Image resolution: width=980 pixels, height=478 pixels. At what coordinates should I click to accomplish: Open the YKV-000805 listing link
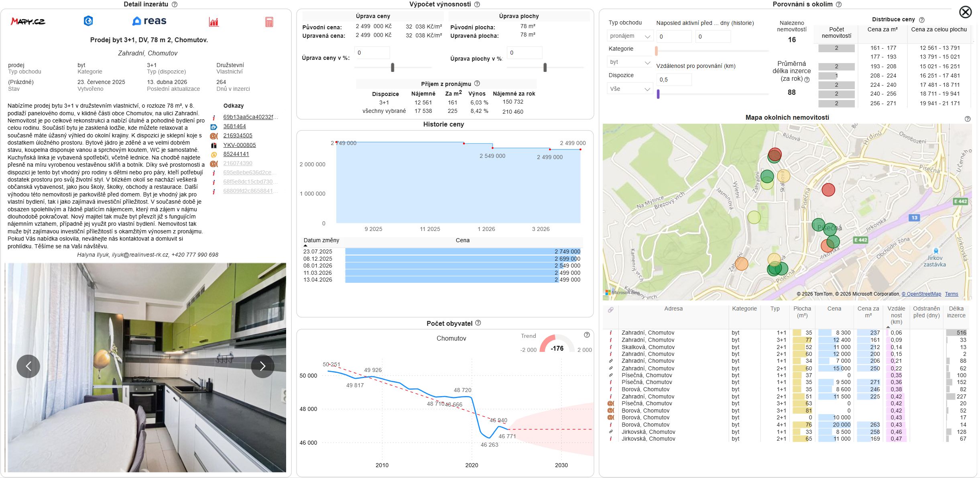(240, 145)
